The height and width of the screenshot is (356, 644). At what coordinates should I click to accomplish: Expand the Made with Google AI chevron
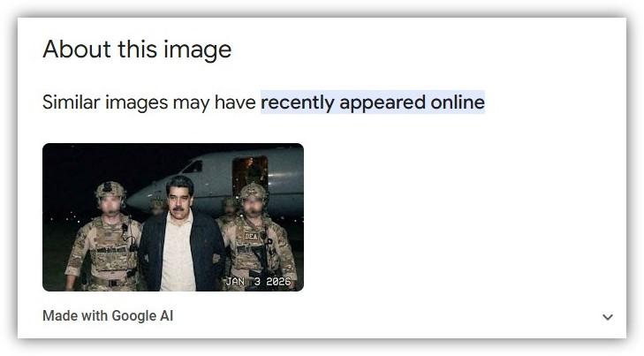(608, 317)
